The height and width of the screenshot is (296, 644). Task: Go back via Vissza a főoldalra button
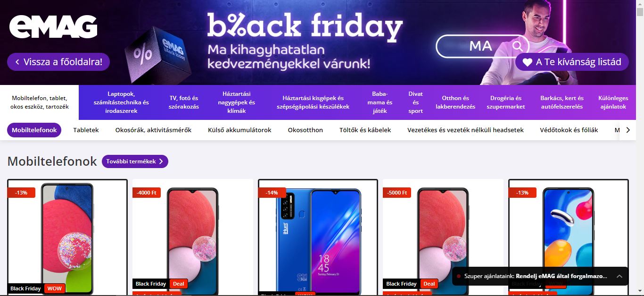[x=58, y=62]
